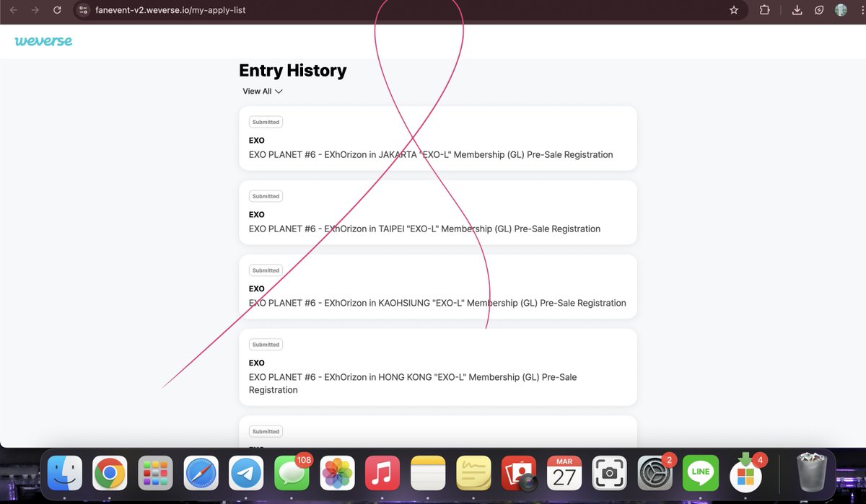Open the JAKARTA Pre-Sale Registration entry
The width and height of the screenshot is (866, 504).
[438, 138]
